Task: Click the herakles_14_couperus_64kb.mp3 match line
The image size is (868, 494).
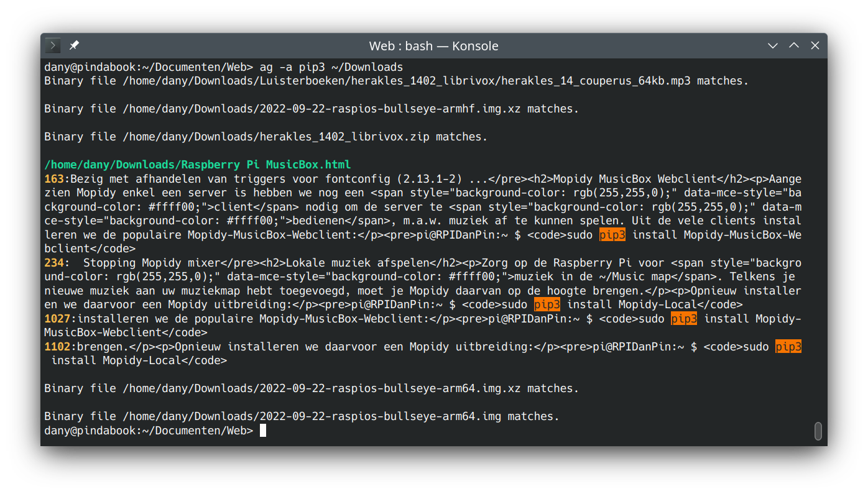Action: (397, 81)
